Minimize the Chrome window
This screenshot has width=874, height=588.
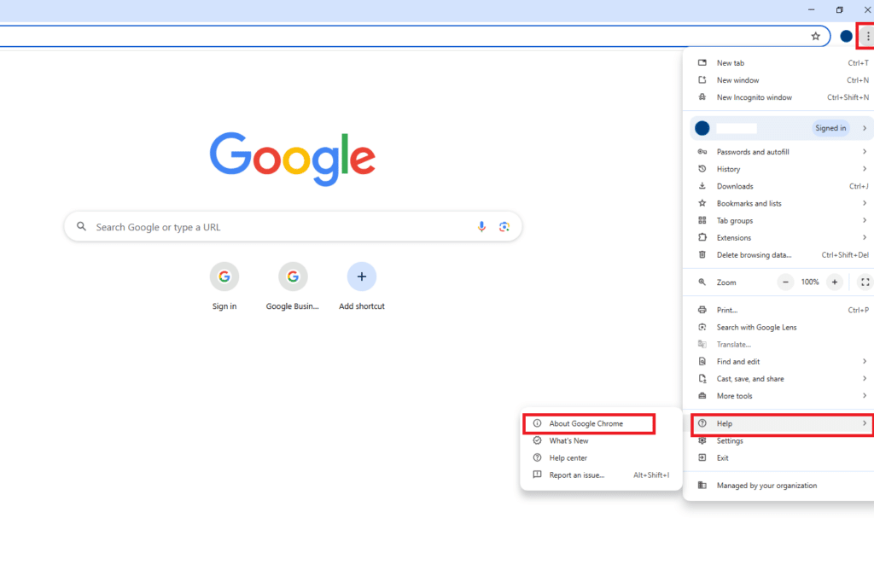tap(811, 9)
